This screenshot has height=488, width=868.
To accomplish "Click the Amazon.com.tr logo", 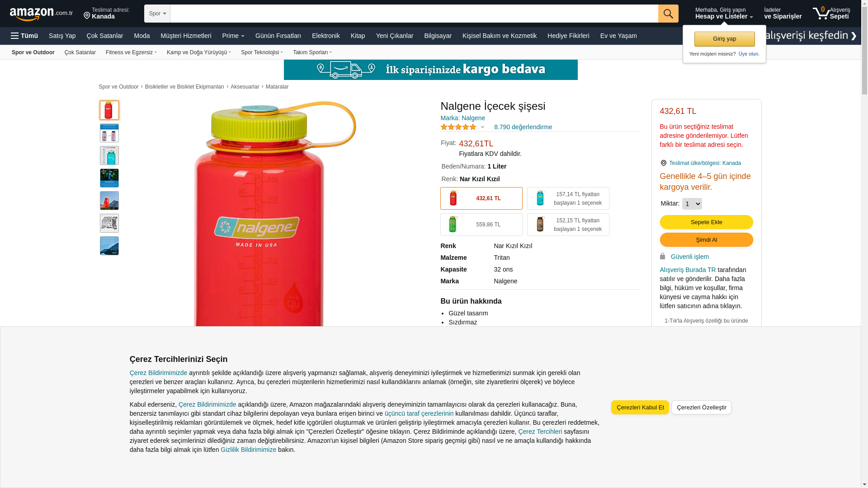I will [x=41, y=14].
